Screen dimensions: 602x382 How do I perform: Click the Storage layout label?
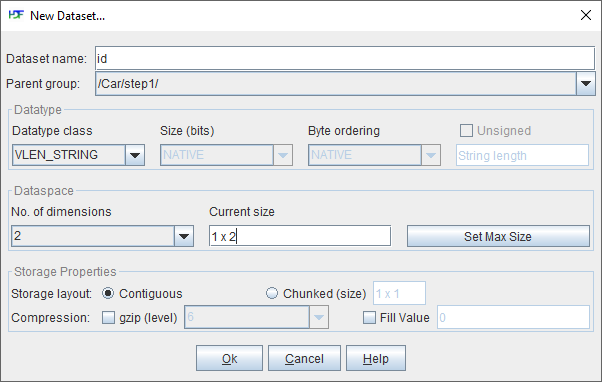pos(51,294)
